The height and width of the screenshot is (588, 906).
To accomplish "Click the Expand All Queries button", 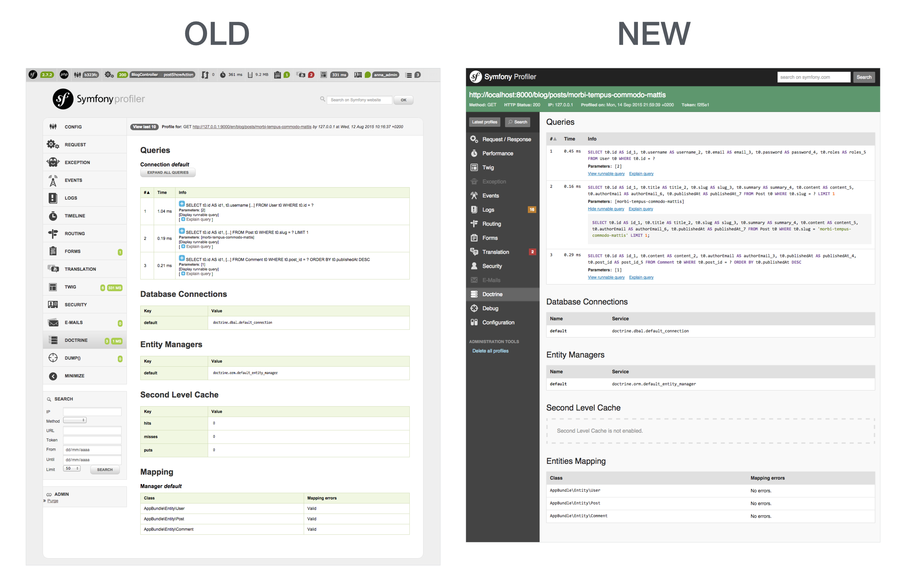I will pos(168,172).
